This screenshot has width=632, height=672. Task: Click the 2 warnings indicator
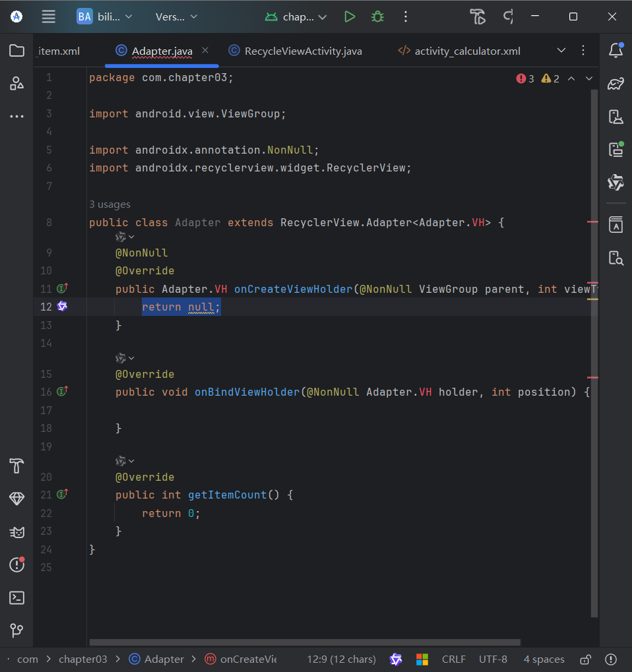(x=551, y=78)
